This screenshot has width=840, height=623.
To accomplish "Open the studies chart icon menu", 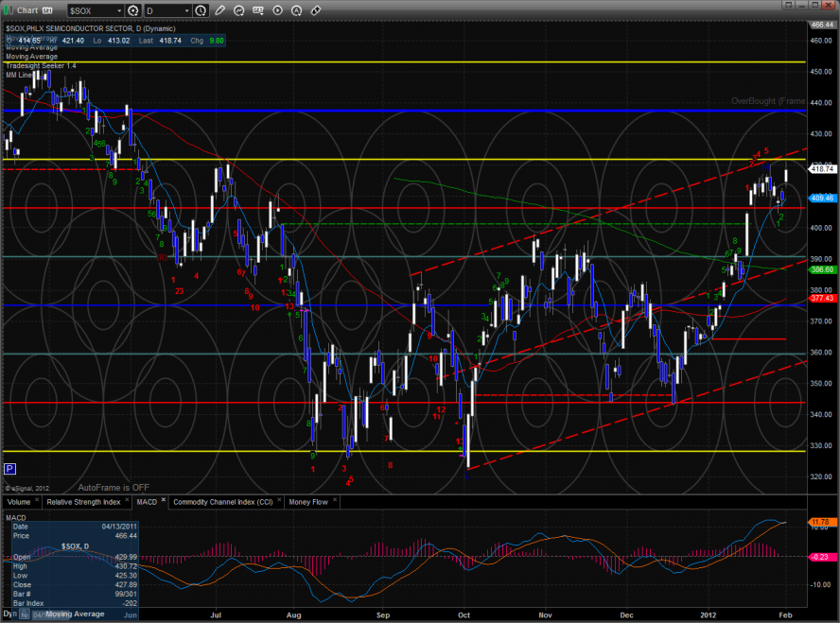I will pyautogui.click(x=239, y=10).
